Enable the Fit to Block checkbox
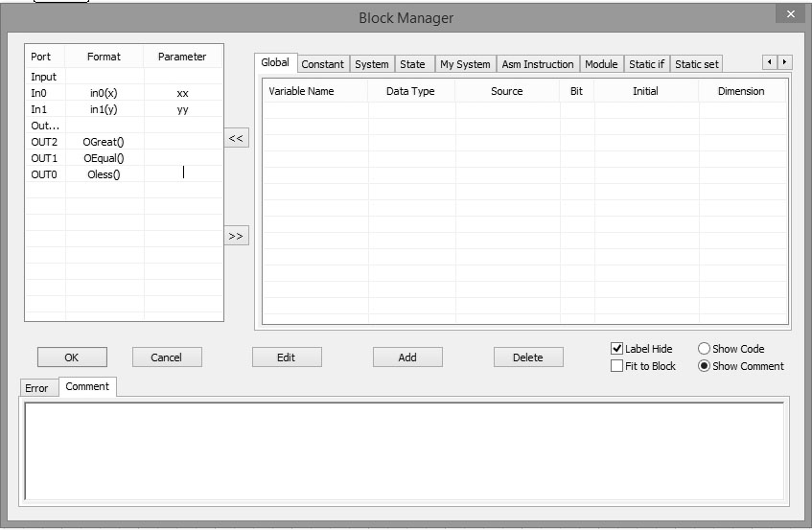Screen dimensions: 812x530 [616, 366]
